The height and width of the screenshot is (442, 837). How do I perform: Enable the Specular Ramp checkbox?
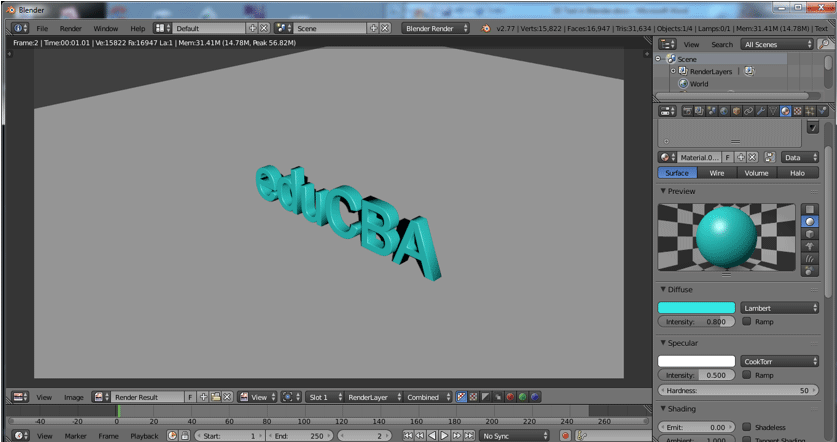pos(747,375)
